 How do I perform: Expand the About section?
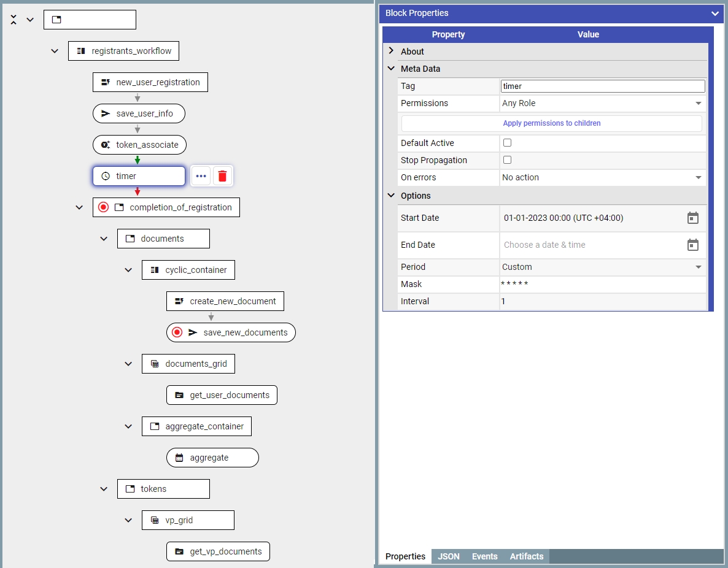click(x=392, y=52)
